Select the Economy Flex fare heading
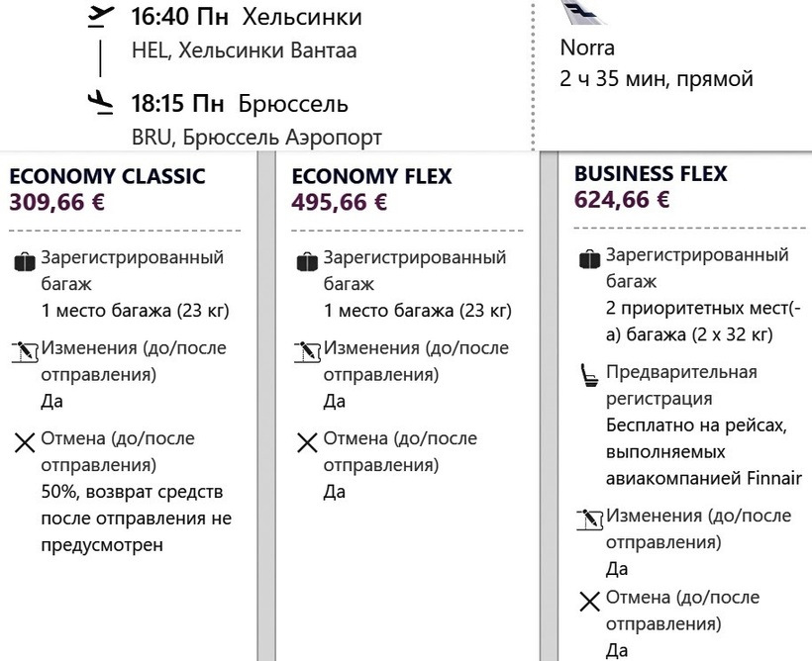Screen dimensions: 812x661 [x=371, y=176]
